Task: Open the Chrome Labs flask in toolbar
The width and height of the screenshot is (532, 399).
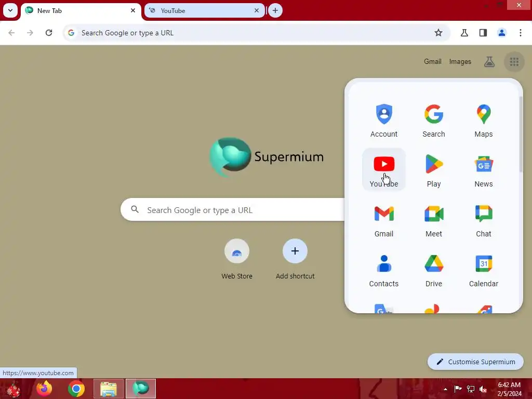Action: [464, 33]
